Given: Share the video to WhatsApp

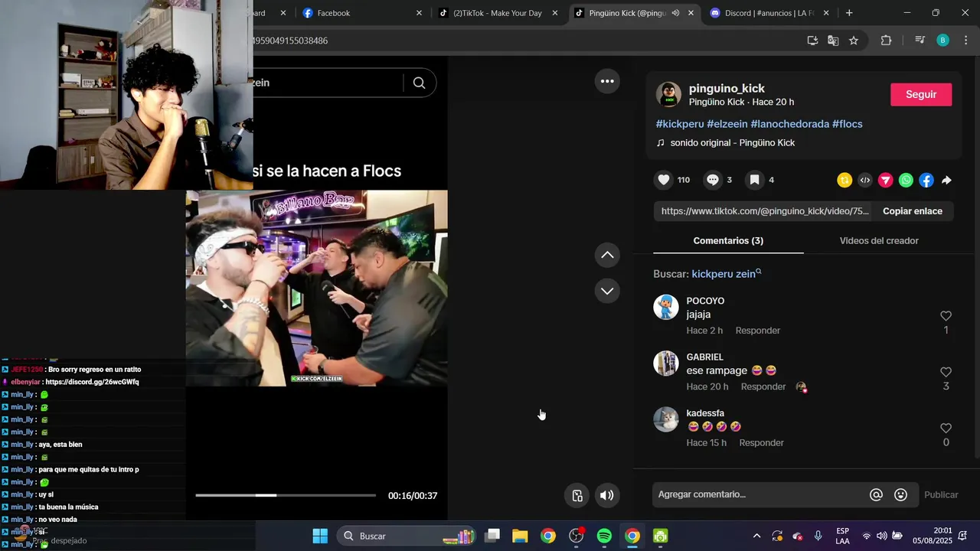Looking at the screenshot, I should 906,181.
